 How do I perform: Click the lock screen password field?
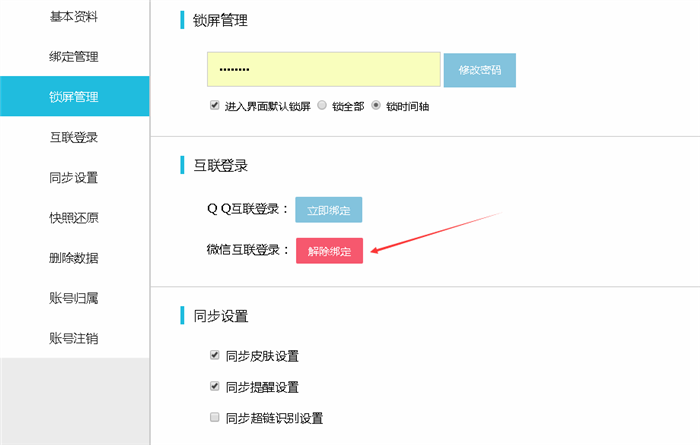click(324, 69)
